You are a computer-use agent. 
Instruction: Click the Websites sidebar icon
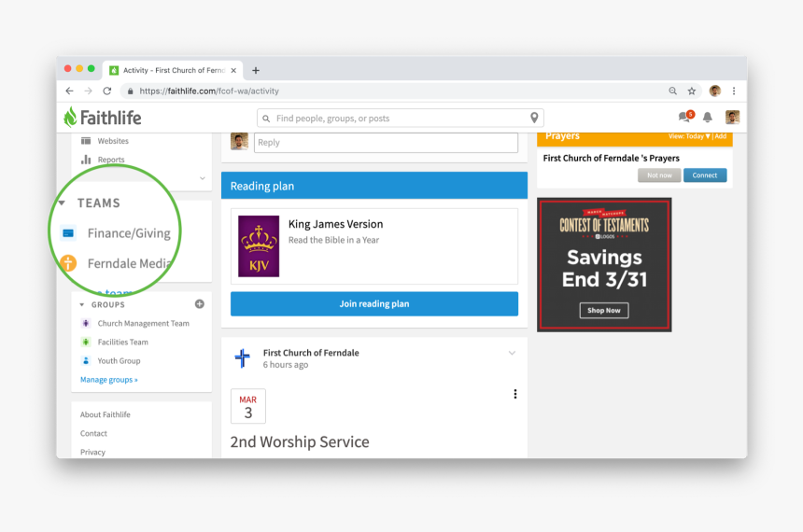[x=86, y=141]
